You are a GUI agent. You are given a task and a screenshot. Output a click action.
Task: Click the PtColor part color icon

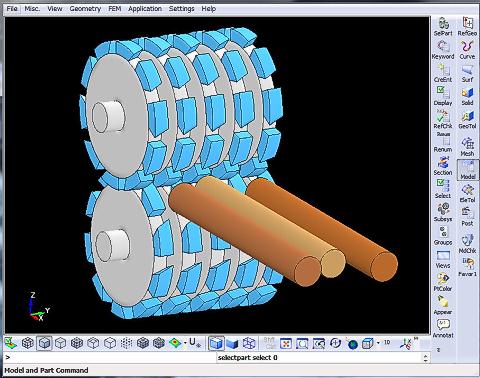coord(443,282)
